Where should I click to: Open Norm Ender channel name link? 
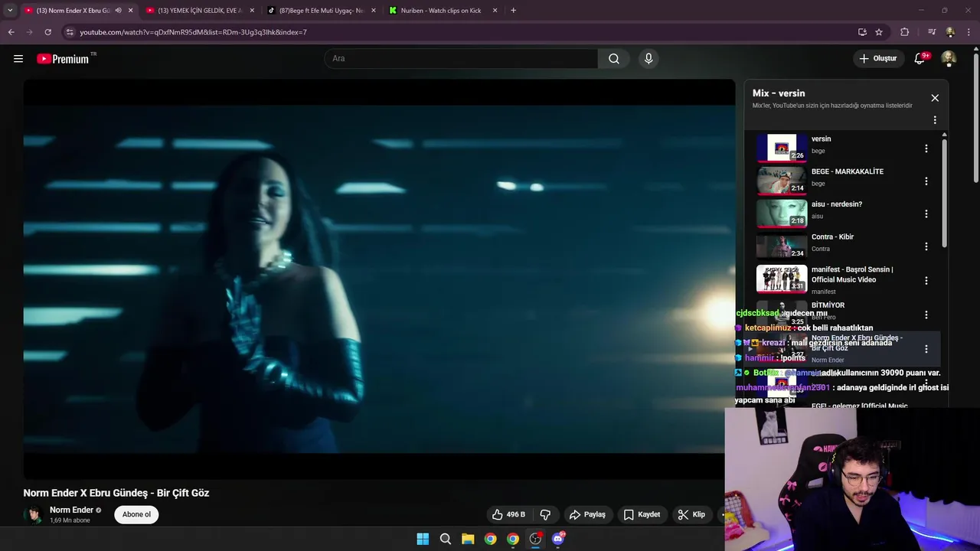tap(71, 510)
